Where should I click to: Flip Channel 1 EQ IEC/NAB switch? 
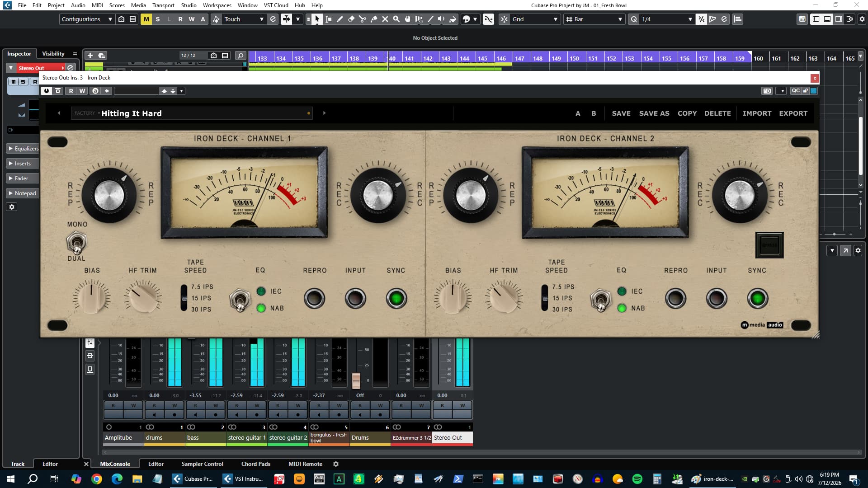(240, 300)
